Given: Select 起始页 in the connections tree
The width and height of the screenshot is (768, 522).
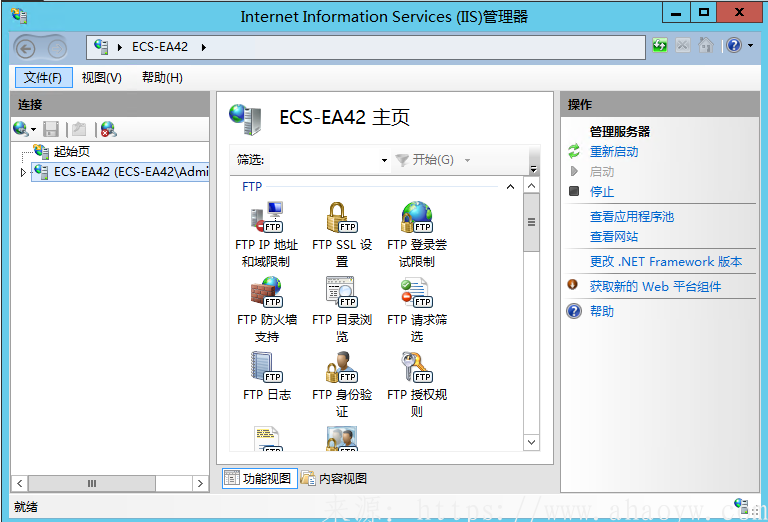Looking at the screenshot, I should 71,152.
